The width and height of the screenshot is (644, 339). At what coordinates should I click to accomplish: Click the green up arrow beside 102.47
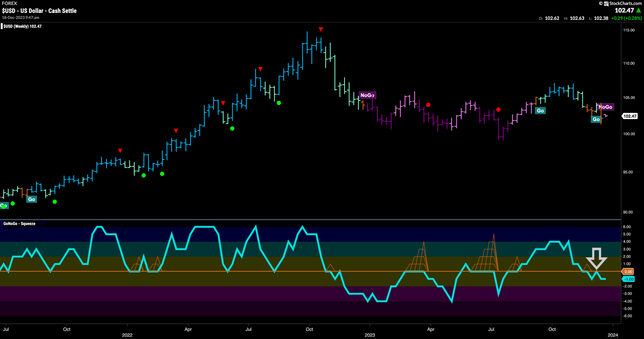[638, 10]
